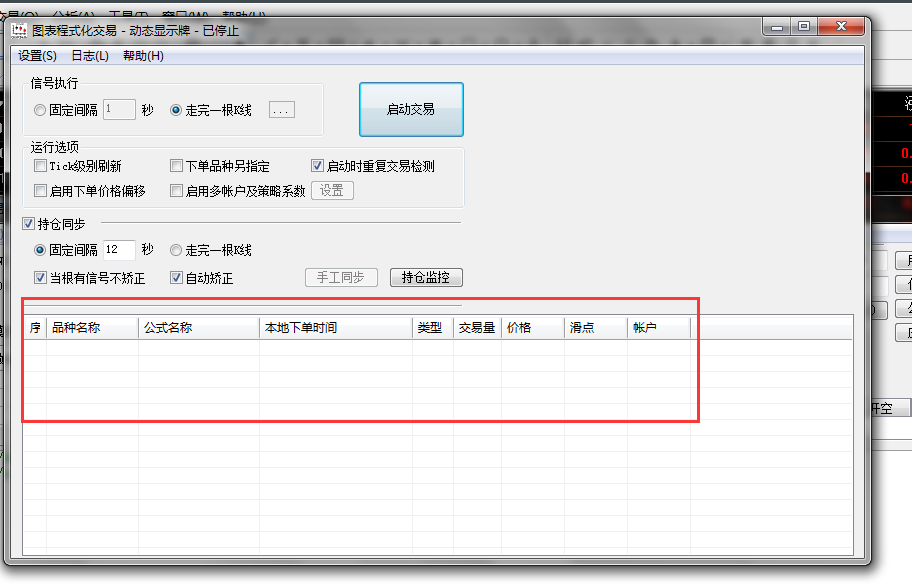Open the 帮助(H) menu
Image resolution: width=912 pixels, height=588 pixels.
tap(143, 56)
